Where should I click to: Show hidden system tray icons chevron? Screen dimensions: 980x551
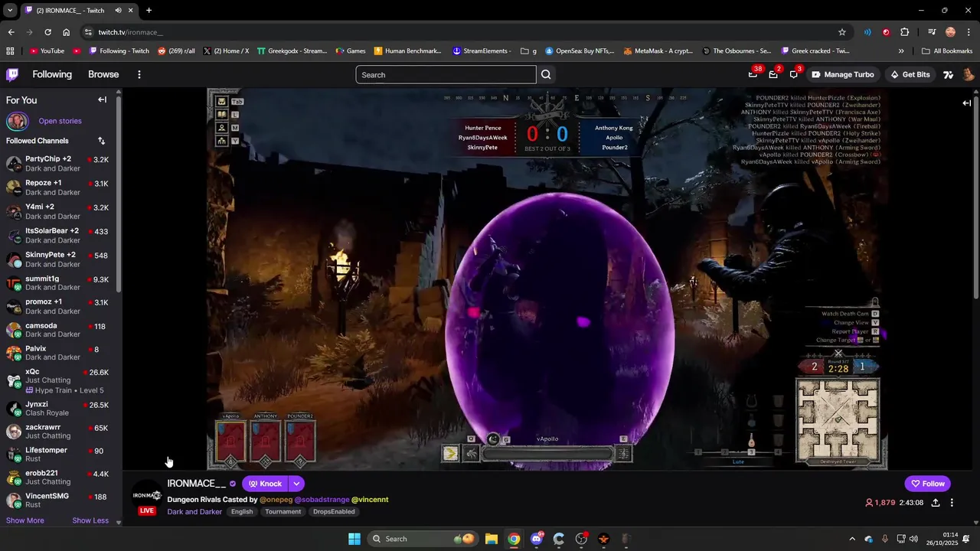click(x=852, y=539)
